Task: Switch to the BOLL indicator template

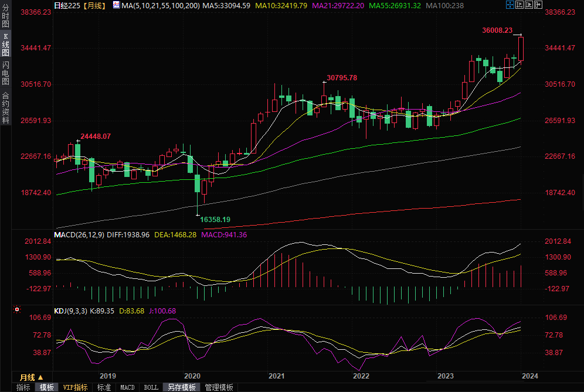Action: pos(151,387)
